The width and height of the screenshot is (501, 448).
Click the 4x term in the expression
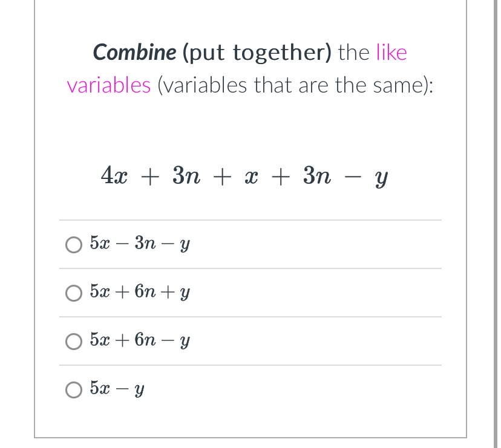[114, 175]
